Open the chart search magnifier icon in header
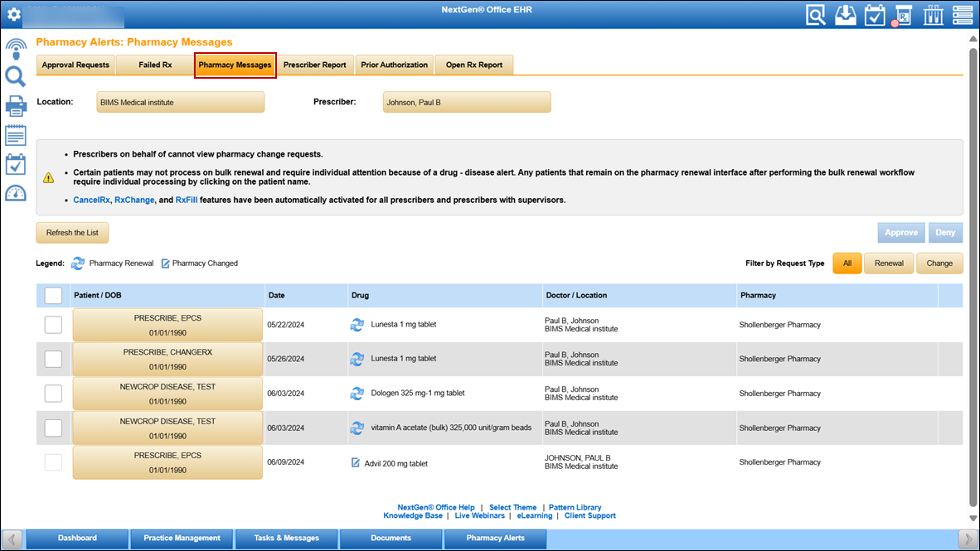Viewport: 980px width, 551px height. (x=817, y=16)
